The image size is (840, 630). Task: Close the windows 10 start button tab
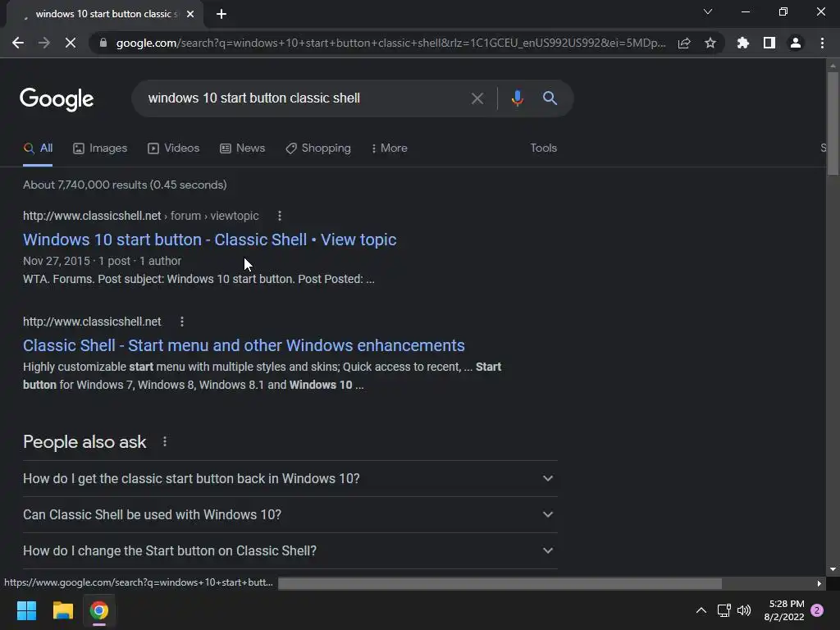190,14
